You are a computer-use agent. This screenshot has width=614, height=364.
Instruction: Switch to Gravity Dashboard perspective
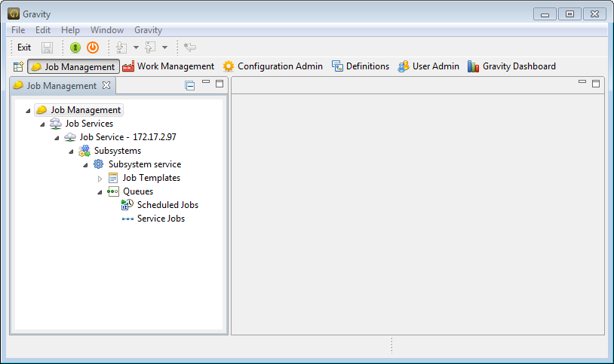click(511, 66)
